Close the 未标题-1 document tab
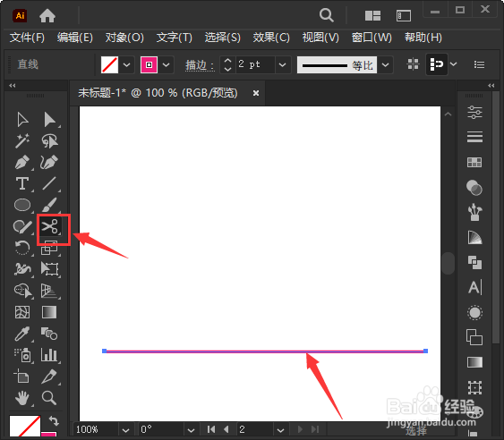The image size is (504, 440). [x=256, y=93]
